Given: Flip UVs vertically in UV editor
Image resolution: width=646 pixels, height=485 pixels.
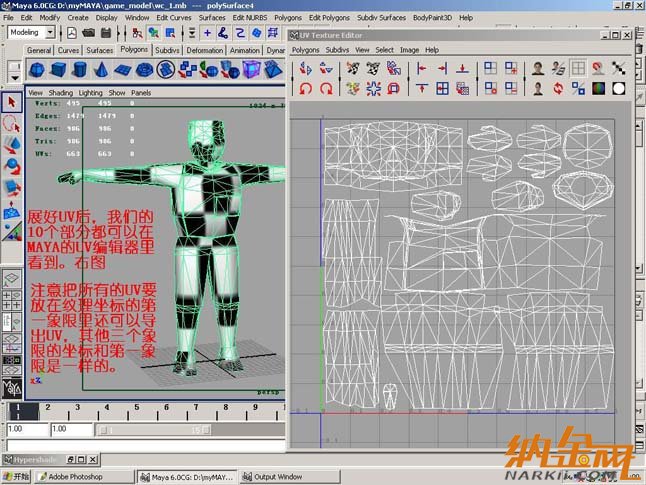Looking at the screenshot, I should pos(326,68).
